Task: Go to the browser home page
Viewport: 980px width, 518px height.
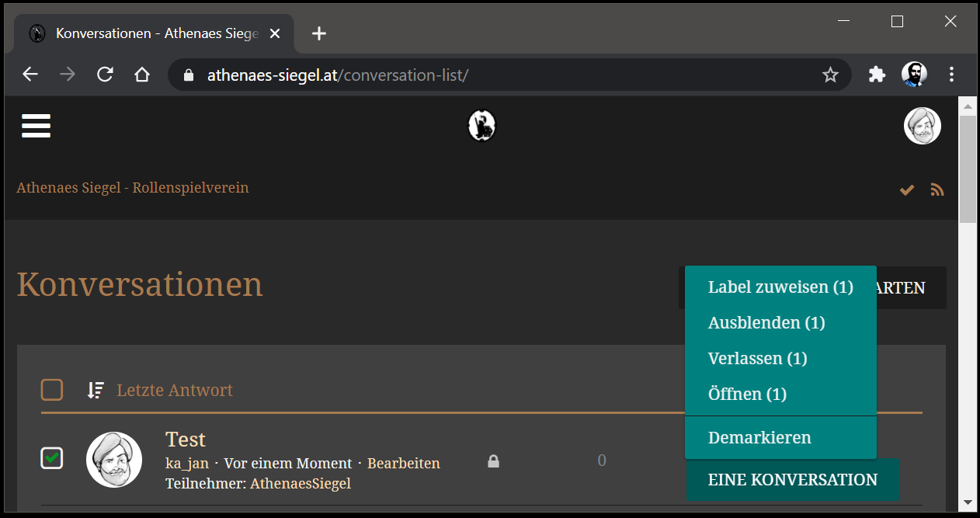Action: tap(141, 75)
